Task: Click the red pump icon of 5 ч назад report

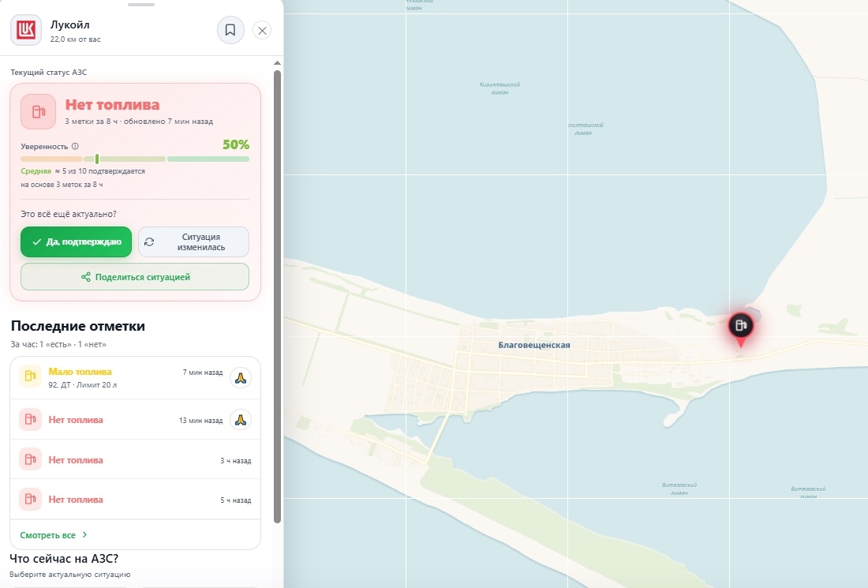Action: tap(31, 500)
